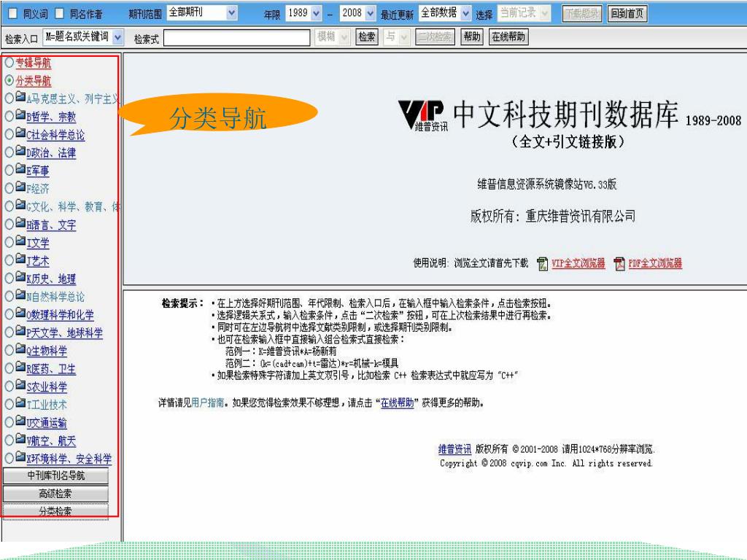Screen dimensions: 747x560
Task: Click the folder icon beside E军事
Action: click(20, 168)
